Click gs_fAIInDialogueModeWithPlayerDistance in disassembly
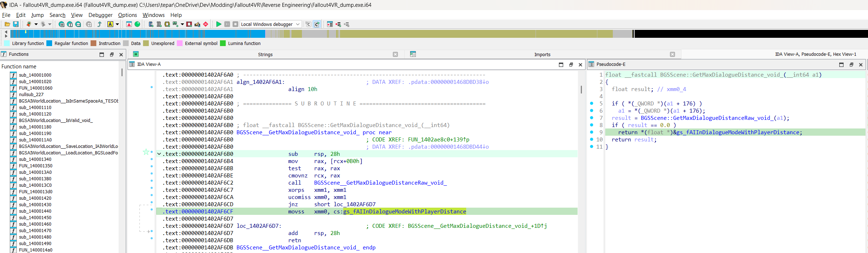Viewport: 868px width, 253px height. (405, 212)
